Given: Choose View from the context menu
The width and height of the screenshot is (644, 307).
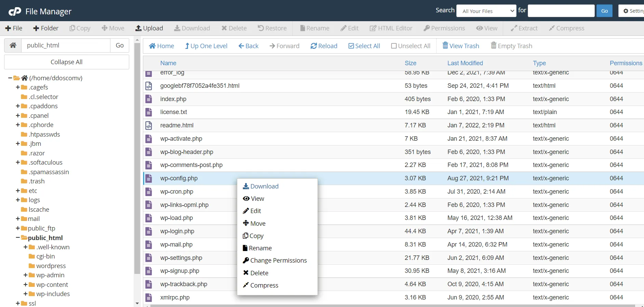Looking at the screenshot, I should (254, 198).
